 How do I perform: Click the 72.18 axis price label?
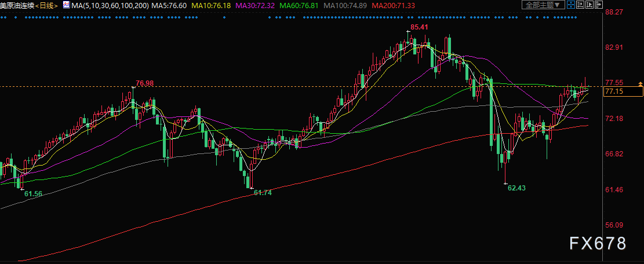point(614,119)
